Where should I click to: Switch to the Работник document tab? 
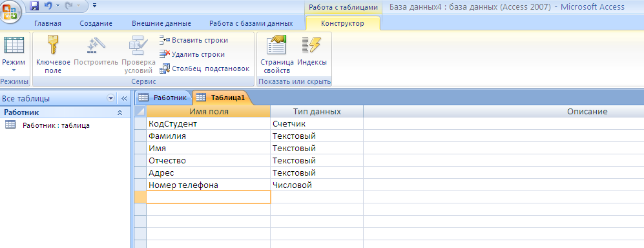163,98
